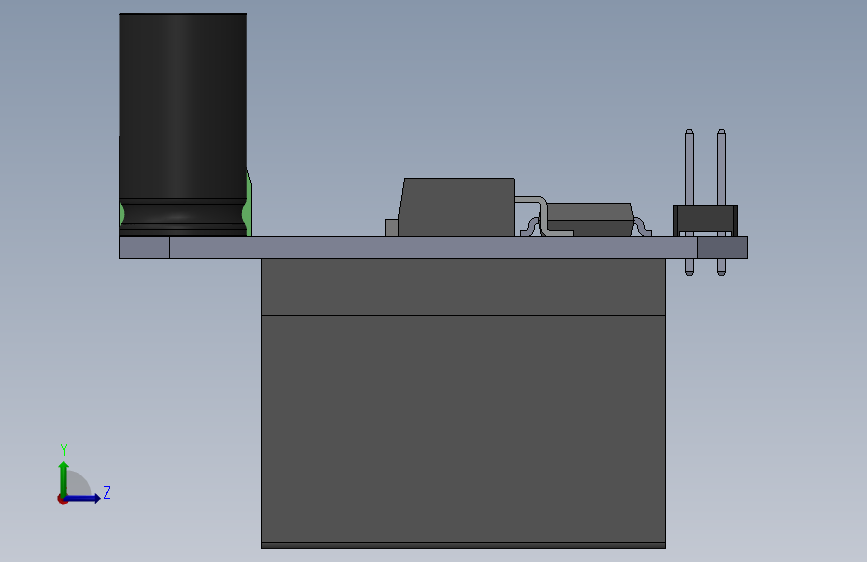Click the green Y axis arrow of triad

point(64,478)
